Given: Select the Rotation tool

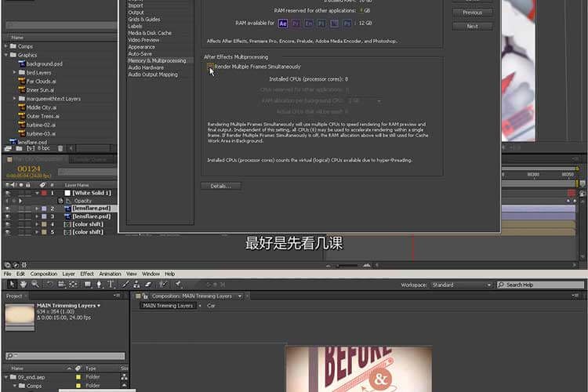Looking at the screenshot, I should 49,285.
